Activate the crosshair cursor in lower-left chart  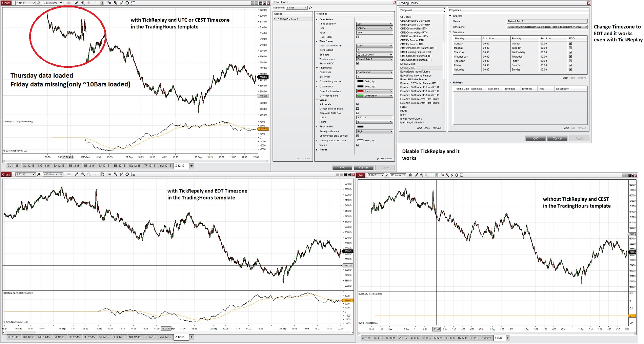pos(96,174)
